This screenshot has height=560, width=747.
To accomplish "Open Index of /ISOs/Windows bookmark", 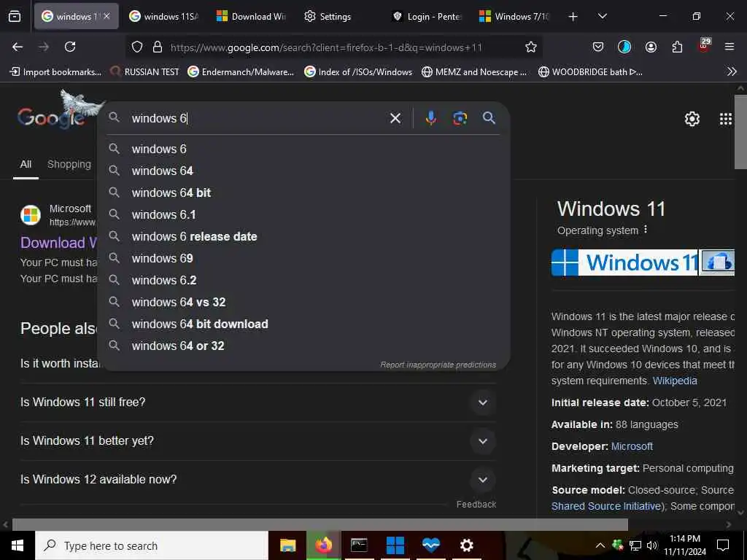I will pyautogui.click(x=358, y=72).
